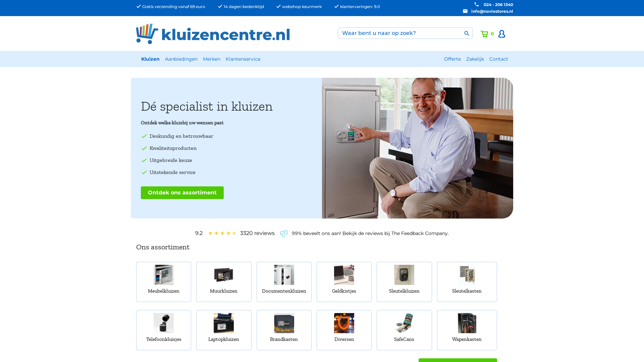Open the Kluizen menu
Image resolution: width=644 pixels, height=362 pixels.
[x=150, y=59]
